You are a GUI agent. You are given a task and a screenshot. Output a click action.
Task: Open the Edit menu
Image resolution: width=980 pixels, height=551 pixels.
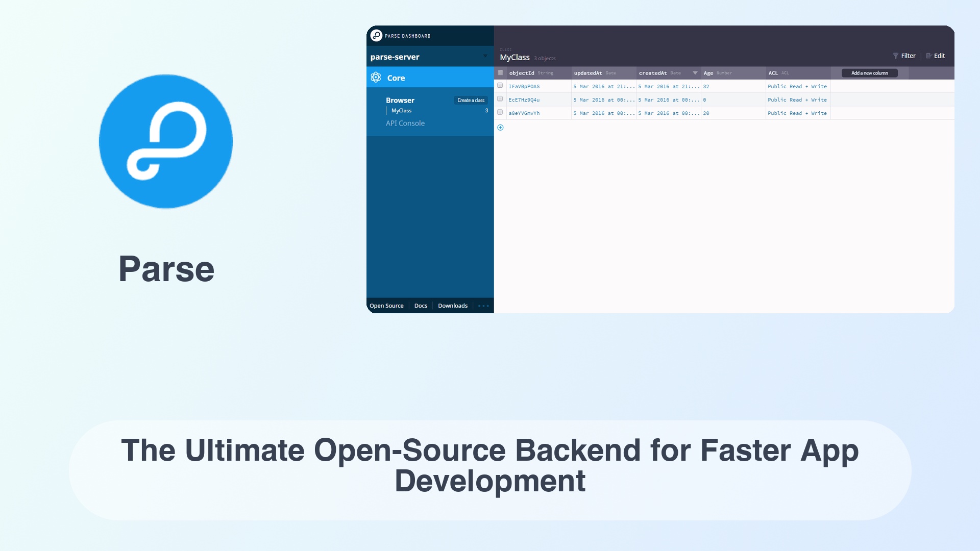936,56
